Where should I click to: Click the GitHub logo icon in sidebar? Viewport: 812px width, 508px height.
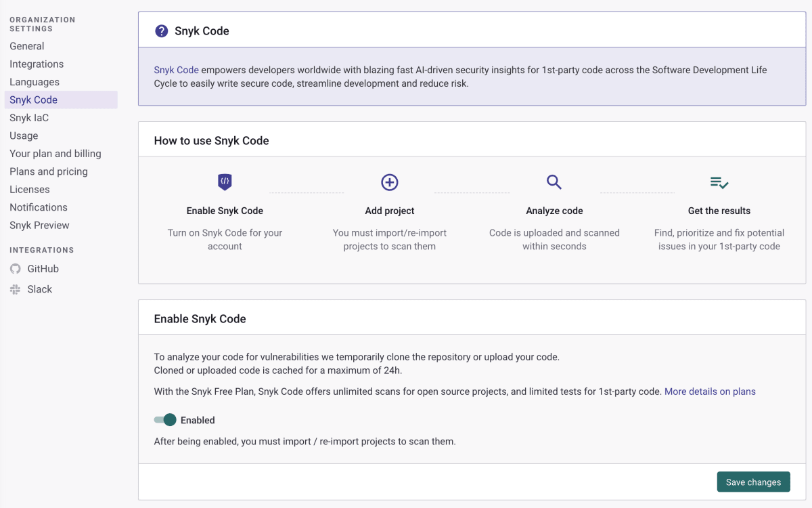(x=16, y=269)
